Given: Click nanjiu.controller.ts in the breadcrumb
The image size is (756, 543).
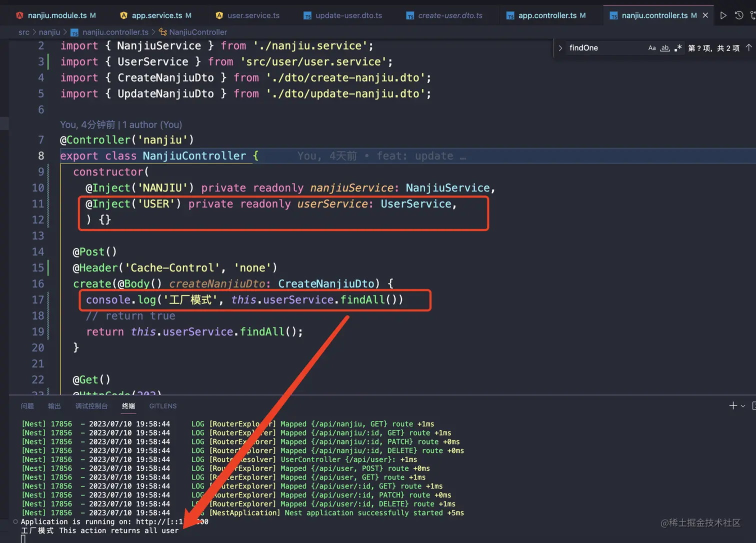Looking at the screenshot, I should (115, 32).
